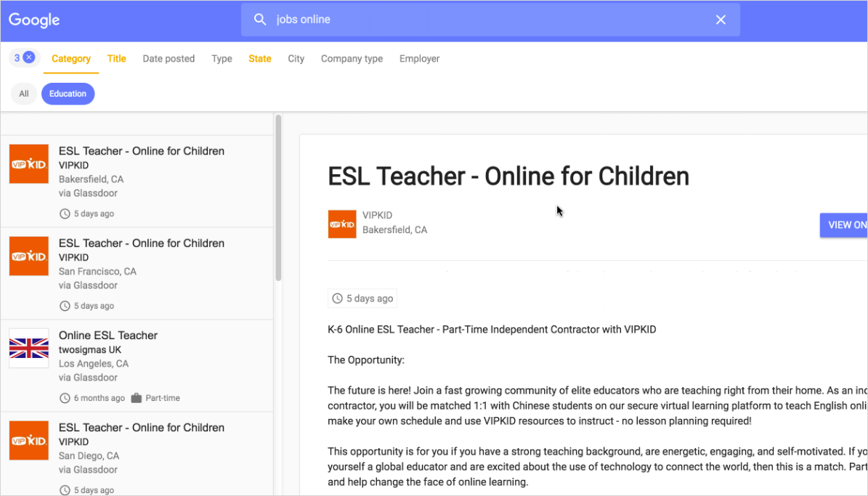Screen dimensions: 868x496
Task: Open the City filter tab
Action: click(x=296, y=59)
